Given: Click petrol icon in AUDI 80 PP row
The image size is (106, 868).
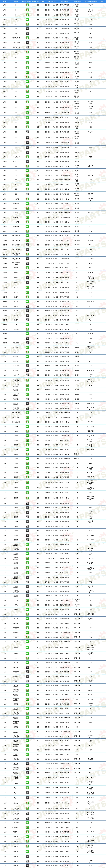Looking at the screenshot, I should (27, 58).
